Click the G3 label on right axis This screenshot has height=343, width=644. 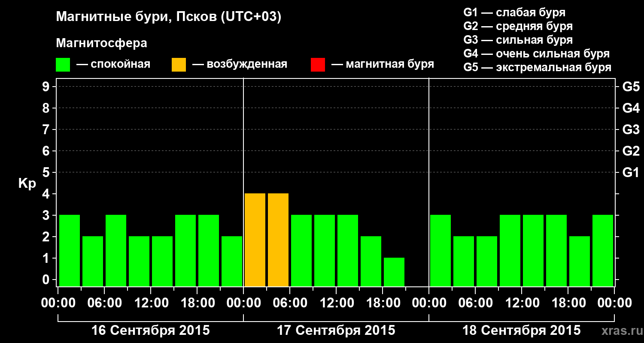[631, 129]
